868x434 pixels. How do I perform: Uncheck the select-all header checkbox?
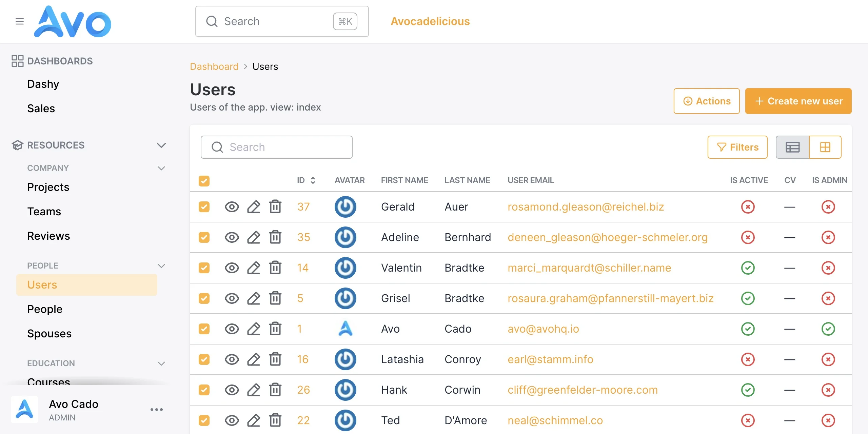tap(204, 181)
